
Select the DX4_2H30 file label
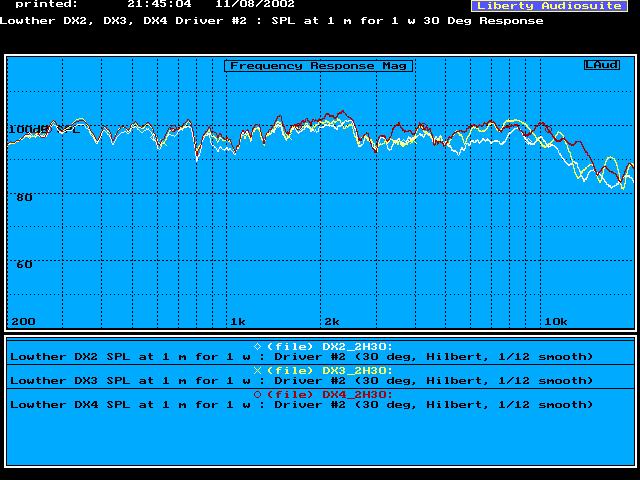tap(329, 395)
